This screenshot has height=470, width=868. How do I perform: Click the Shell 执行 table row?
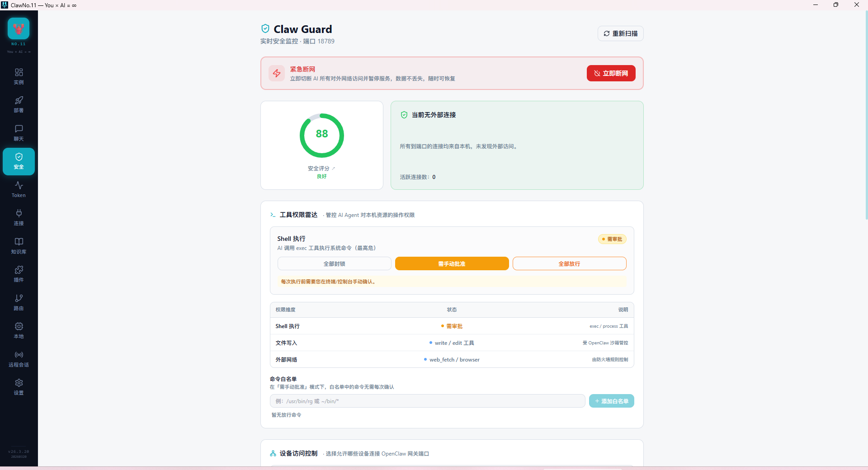452,326
